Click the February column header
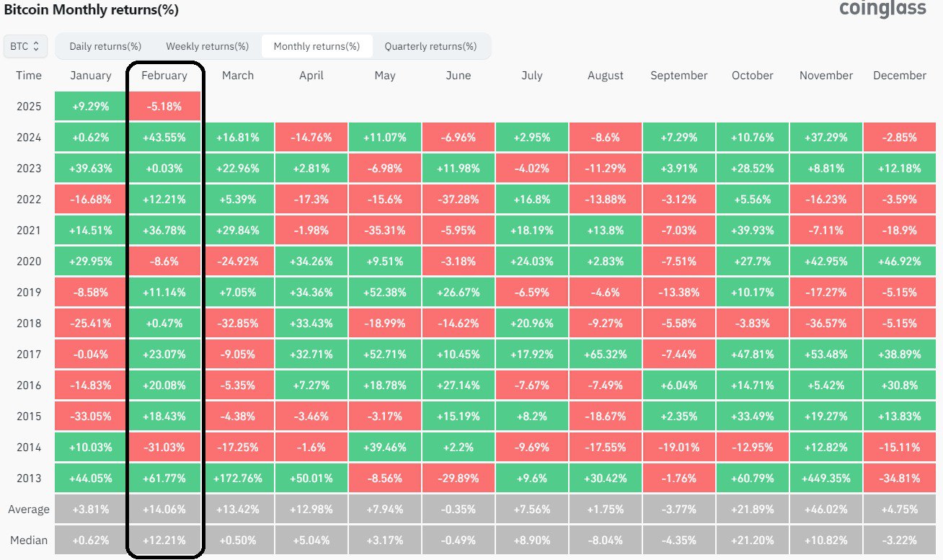943x560 pixels. [164, 76]
